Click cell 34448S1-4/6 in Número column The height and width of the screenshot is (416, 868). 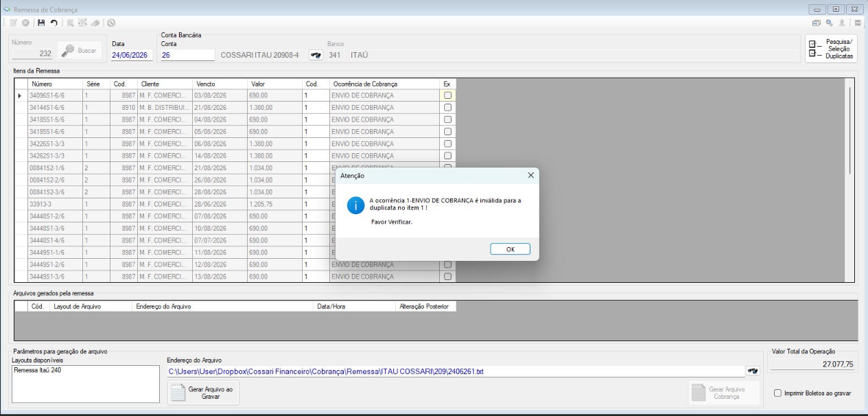(54, 240)
